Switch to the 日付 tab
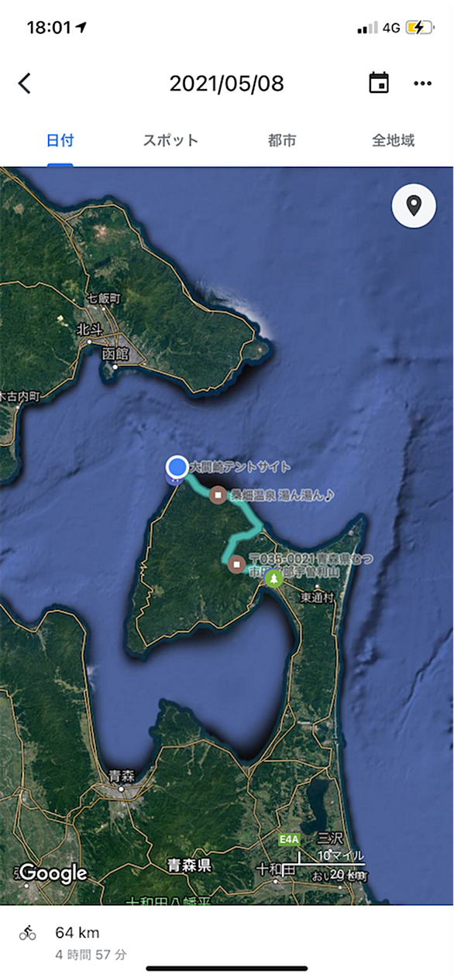 60,141
